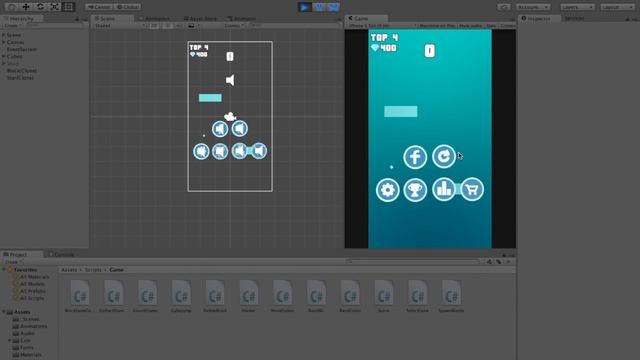
Task: Collapse the Favorites tree in Project
Action: [x=4, y=270]
